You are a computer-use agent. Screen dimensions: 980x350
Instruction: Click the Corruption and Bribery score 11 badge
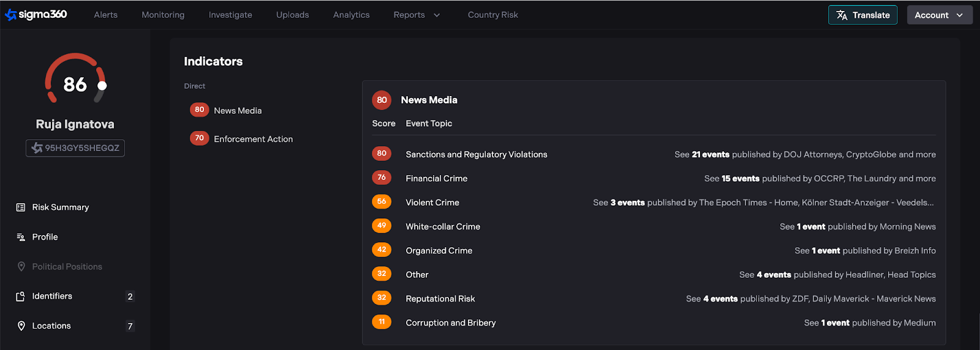(382, 322)
